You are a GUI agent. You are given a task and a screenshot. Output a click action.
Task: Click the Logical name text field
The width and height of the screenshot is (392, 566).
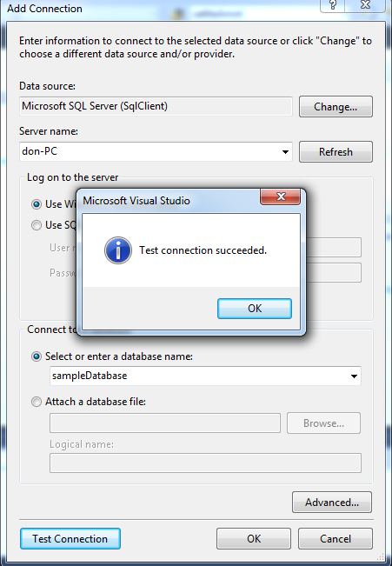click(x=205, y=463)
